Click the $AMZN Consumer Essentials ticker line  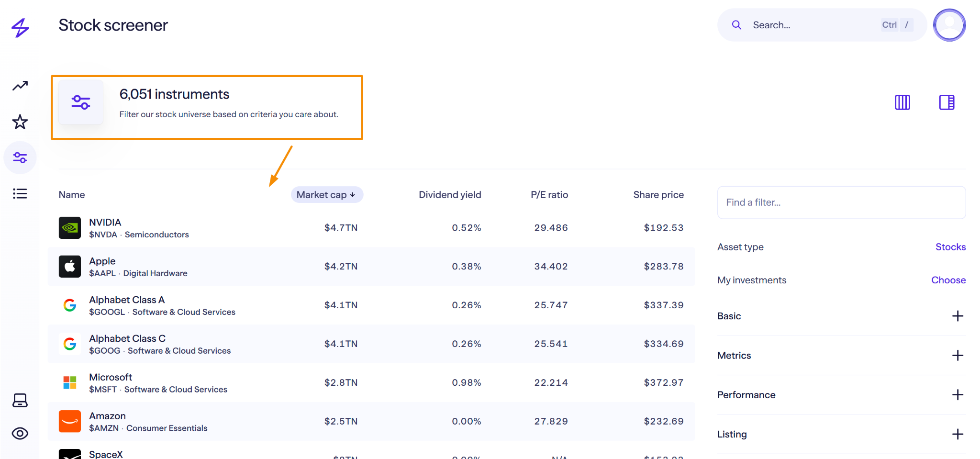148,428
